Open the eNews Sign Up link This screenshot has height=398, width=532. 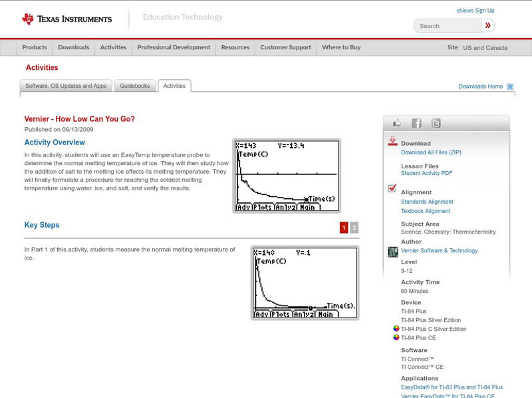[475, 11]
